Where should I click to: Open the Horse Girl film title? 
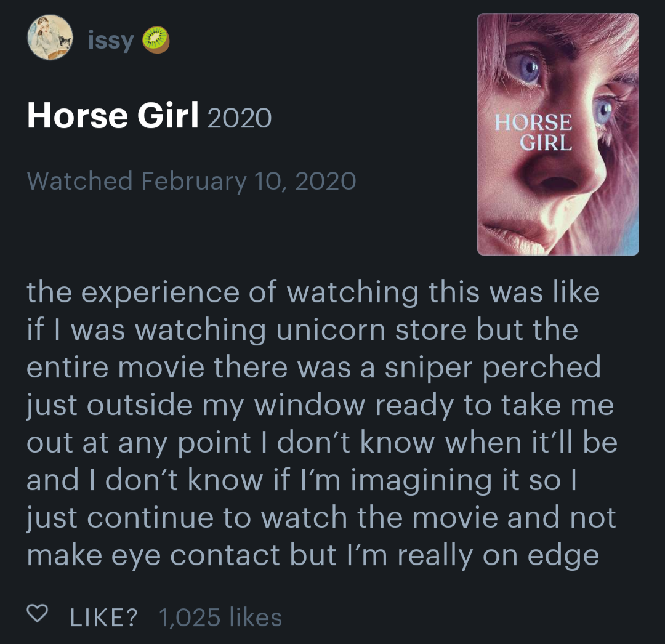tap(113, 116)
